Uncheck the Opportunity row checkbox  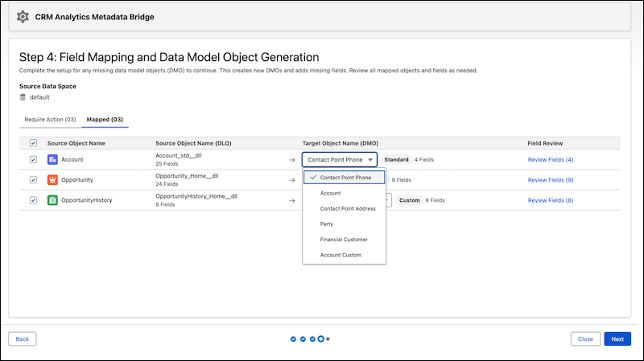click(33, 179)
